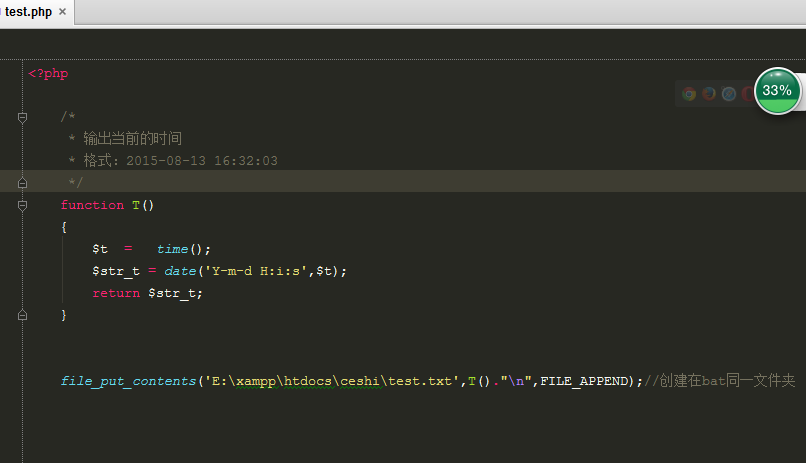
Task: Select the test.php editor tab
Action: 28,12
